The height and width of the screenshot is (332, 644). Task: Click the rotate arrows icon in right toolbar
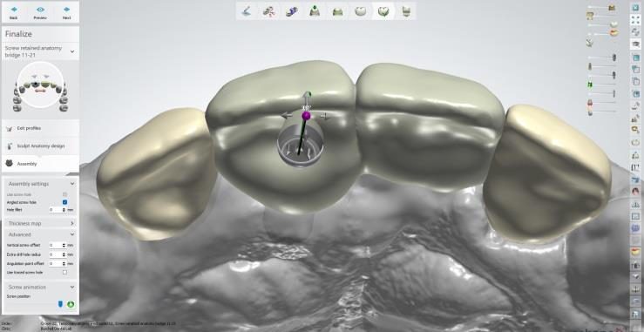[x=635, y=32]
